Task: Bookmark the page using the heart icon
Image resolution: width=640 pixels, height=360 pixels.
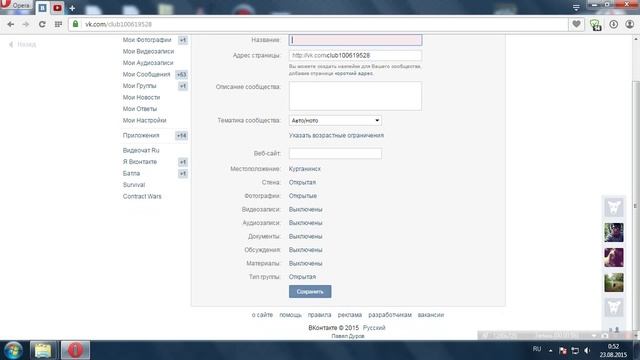Action: pyautogui.click(x=576, y=24)
